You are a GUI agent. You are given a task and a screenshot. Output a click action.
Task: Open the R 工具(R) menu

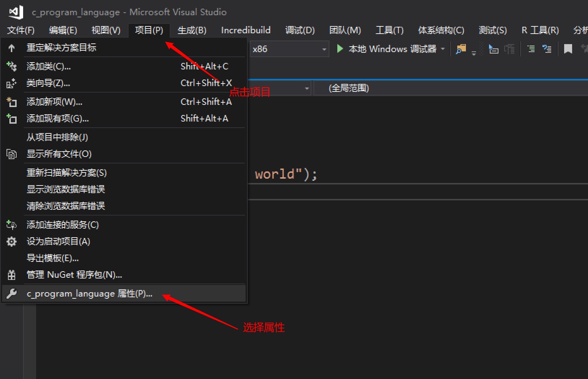coord(540,30)
